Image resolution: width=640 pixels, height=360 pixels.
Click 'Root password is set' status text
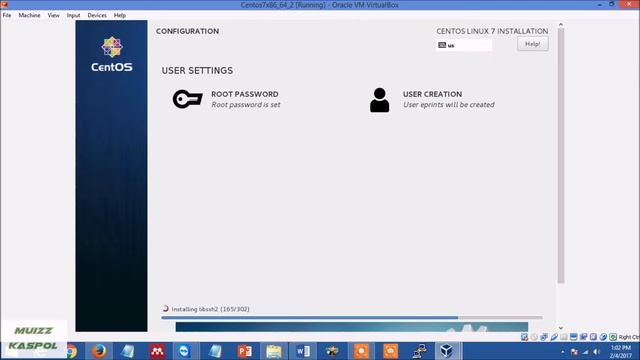click(x=246, y=104)
